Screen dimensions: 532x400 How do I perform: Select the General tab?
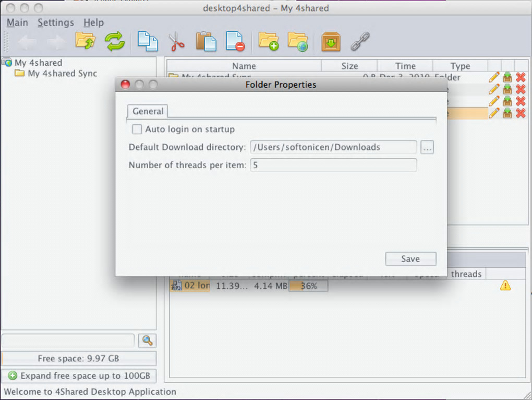148,111
